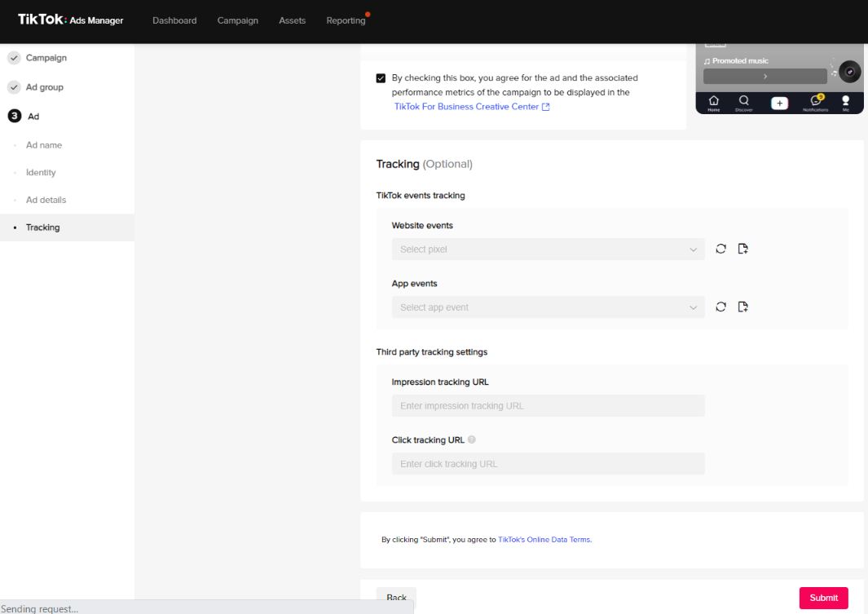Click the plus icon in ad preview
868x614 pixels.
click(779, 103)
